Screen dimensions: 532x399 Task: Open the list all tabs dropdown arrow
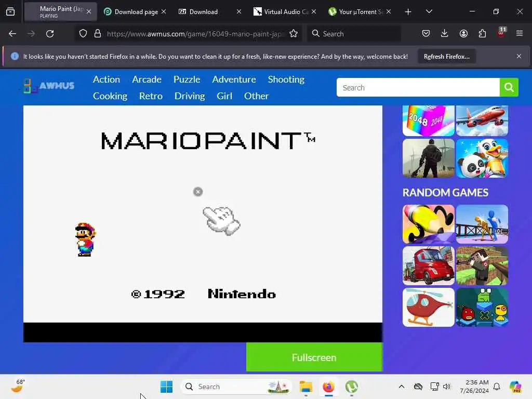pos(429,11)
